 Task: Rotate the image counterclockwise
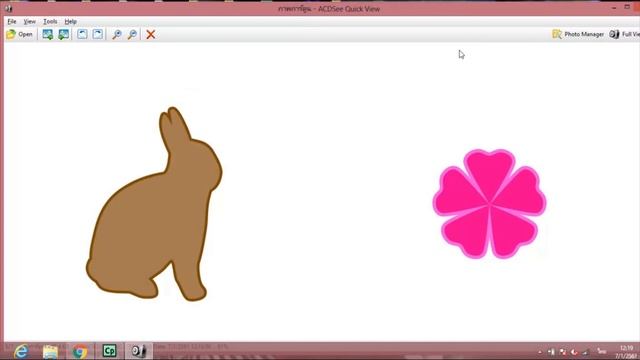pos(82,34)
